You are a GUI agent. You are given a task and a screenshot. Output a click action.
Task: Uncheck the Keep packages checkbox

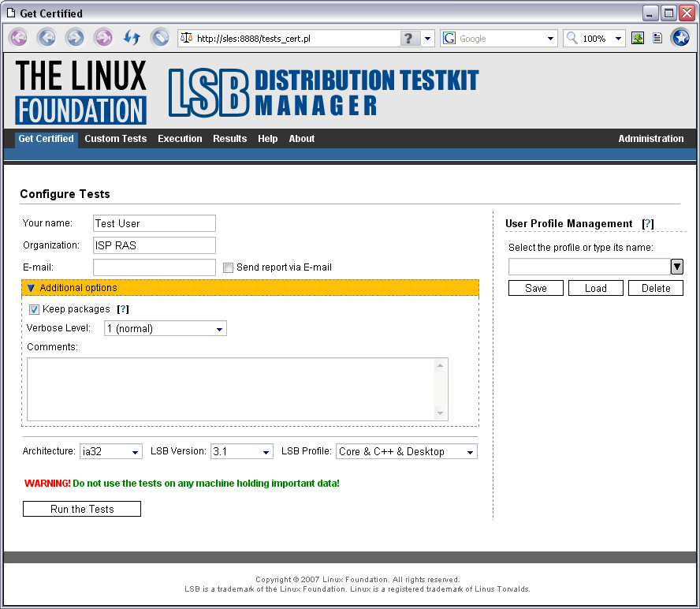pos(34,309)
